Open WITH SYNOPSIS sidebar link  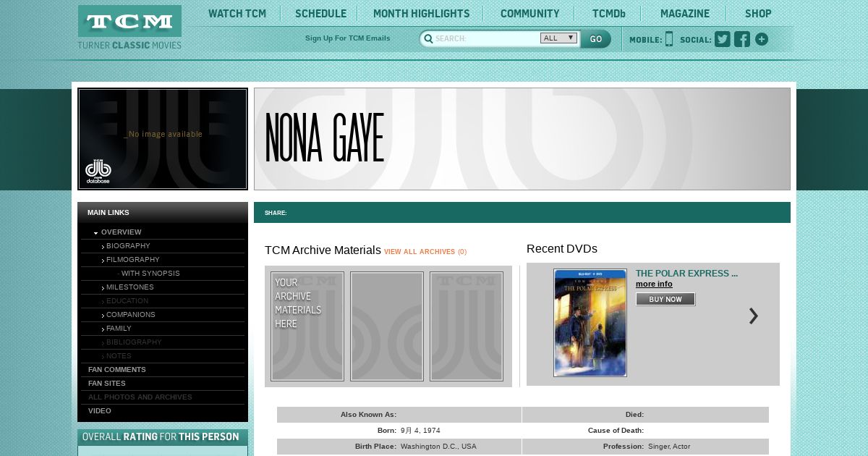coord(150,274)
